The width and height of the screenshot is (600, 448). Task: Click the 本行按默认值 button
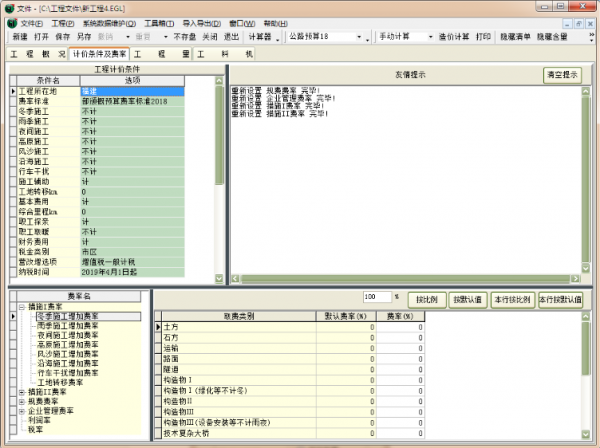coord(561,300)
